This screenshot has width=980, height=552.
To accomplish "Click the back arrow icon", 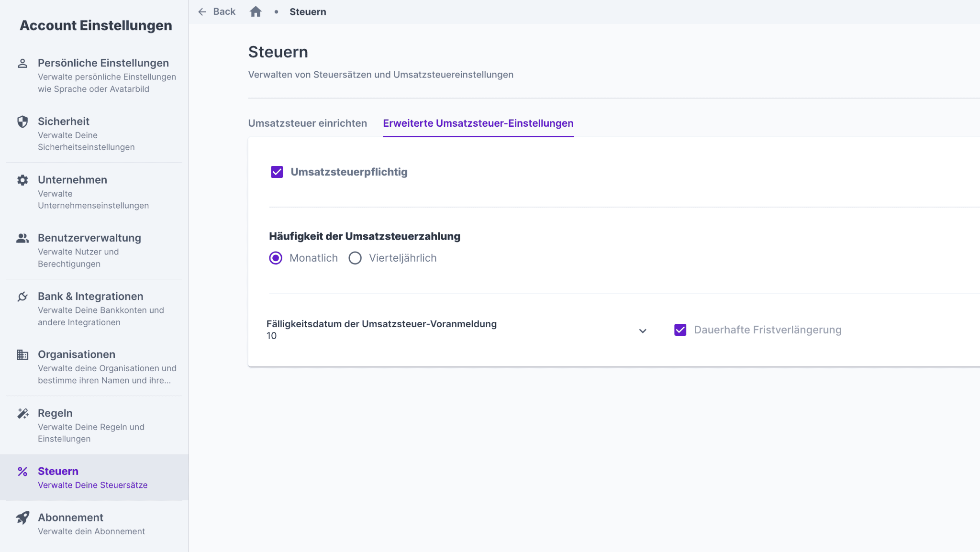I will 202,11.
